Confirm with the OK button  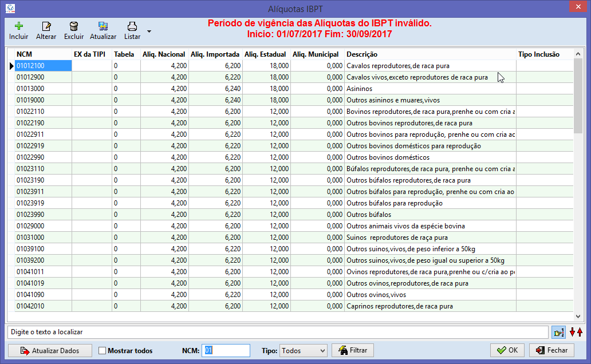[507, 350]
